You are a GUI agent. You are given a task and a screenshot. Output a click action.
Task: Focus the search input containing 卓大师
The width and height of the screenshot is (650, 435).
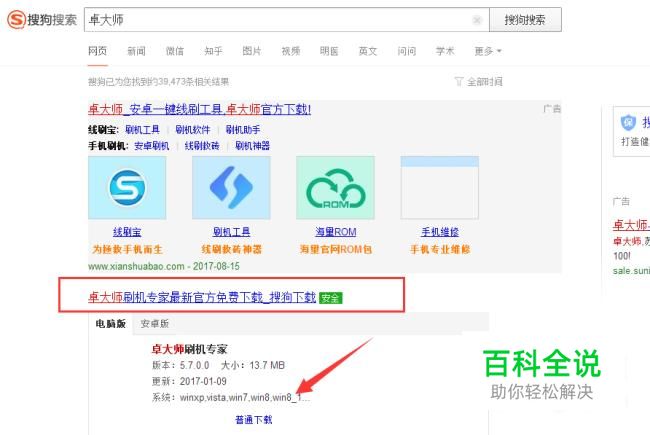coord(286,19)
